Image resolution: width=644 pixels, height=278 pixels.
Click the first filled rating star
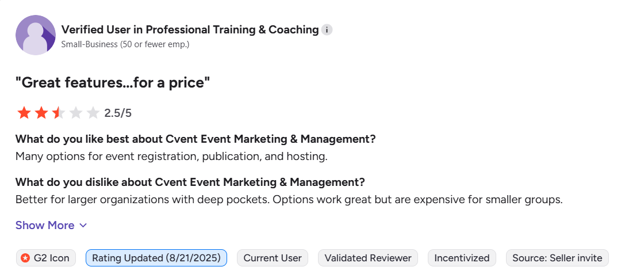(x=24, y=113)
